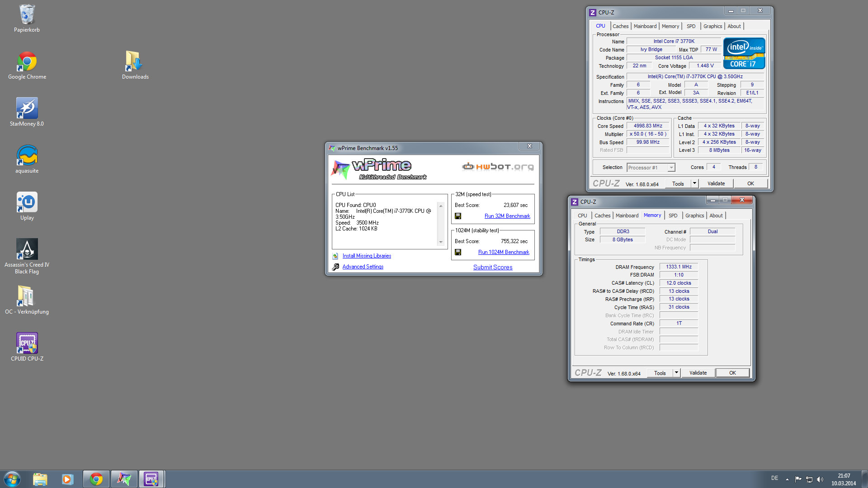Click OK in the CPU tab window
868x488 pixels.
tap(750, 183)
